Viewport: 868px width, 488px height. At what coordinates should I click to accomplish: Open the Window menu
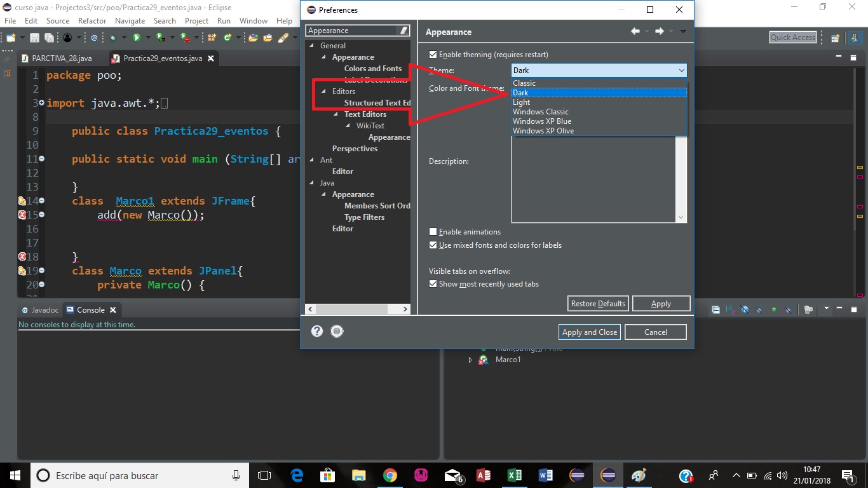pos(253,20)
